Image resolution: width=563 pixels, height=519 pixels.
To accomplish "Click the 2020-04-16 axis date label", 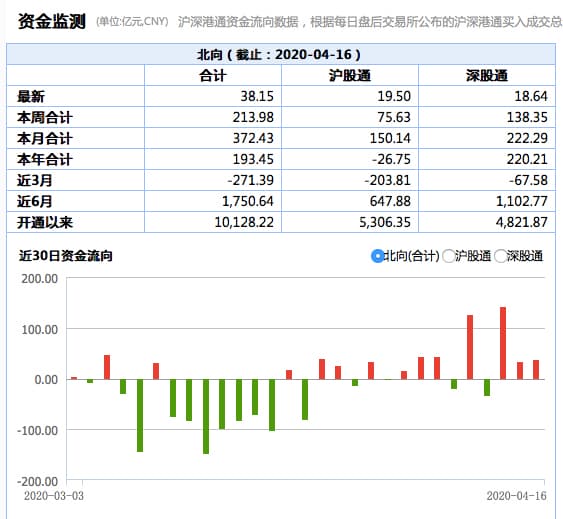I will (516, 496).
